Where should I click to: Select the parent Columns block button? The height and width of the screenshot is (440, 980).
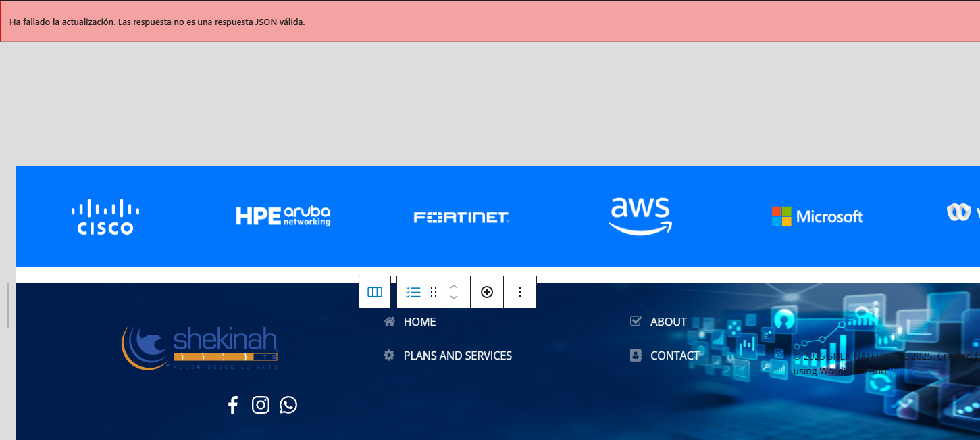click(x=375, y=292)
